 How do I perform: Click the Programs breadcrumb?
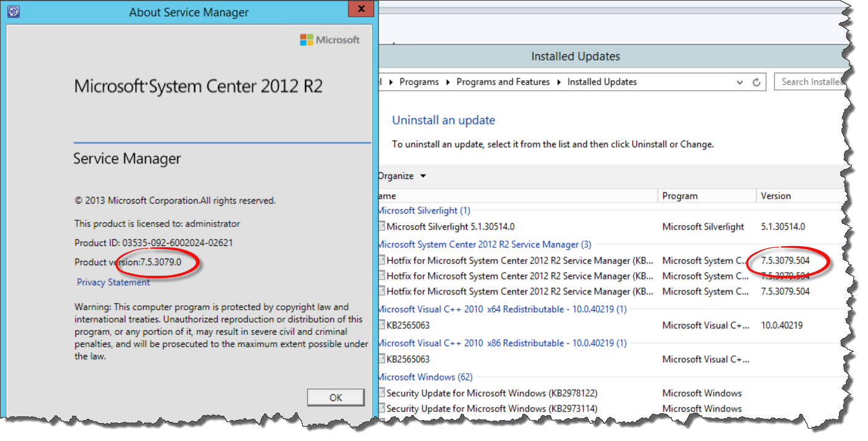click(x=419, y=81)
